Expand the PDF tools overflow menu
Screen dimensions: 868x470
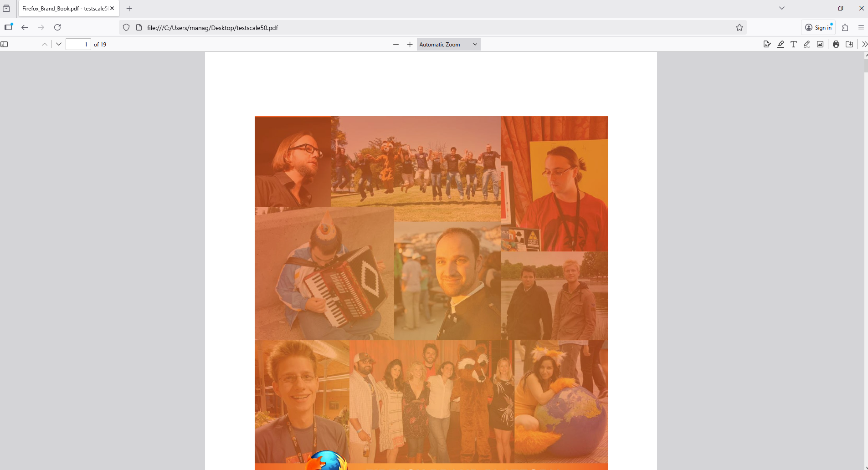tap(864, 44)
